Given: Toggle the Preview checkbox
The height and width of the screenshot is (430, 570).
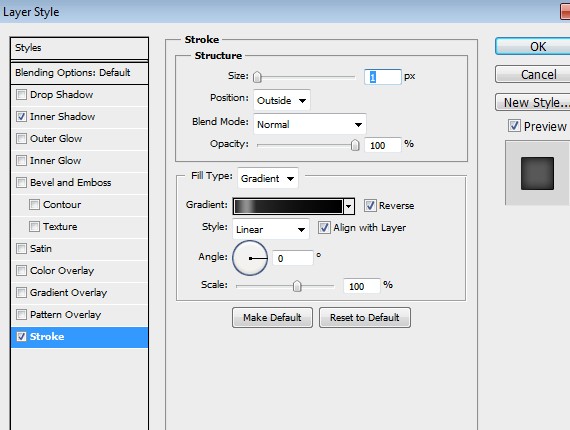Looking at the screenshot, I should (514, 126).
